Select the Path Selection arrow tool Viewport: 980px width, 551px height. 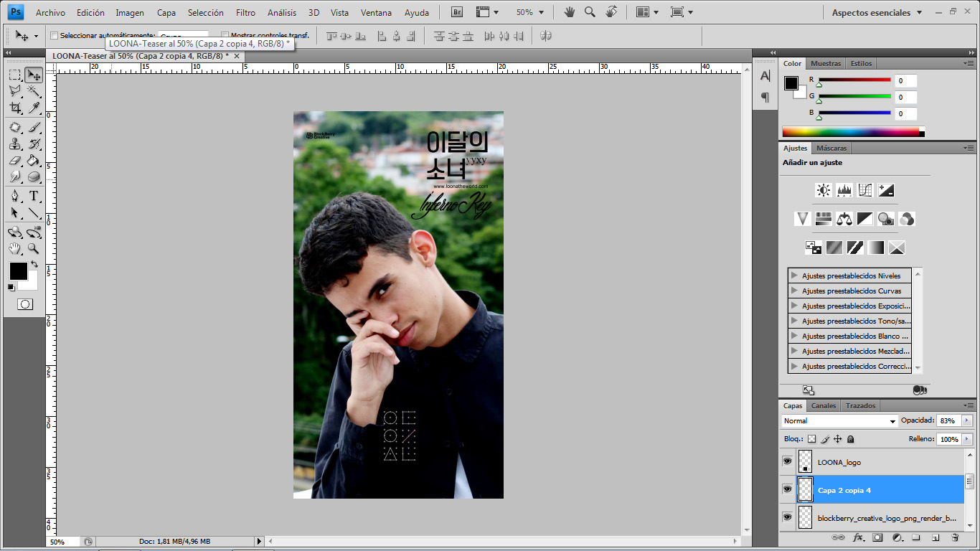click(15, 212)
